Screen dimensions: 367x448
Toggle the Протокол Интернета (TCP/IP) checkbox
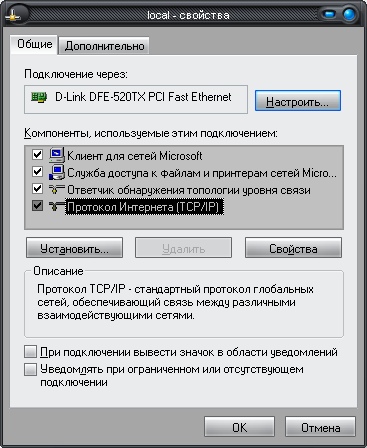tap(37, 206)
